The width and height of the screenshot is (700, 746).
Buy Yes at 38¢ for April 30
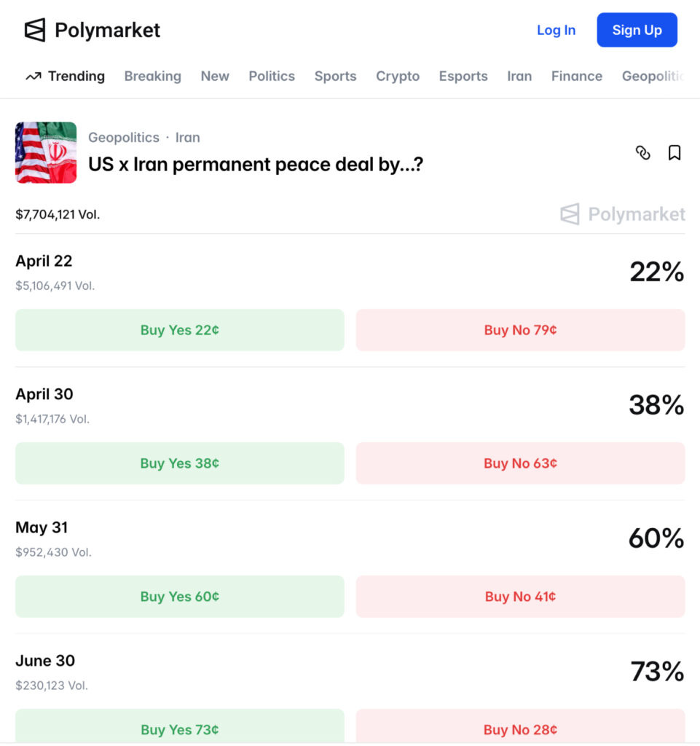tap(180, 463)
